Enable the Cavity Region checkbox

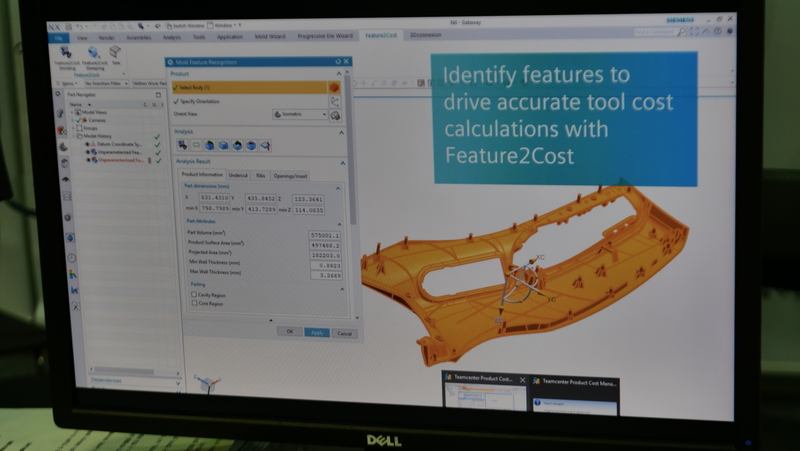point(194,294)
